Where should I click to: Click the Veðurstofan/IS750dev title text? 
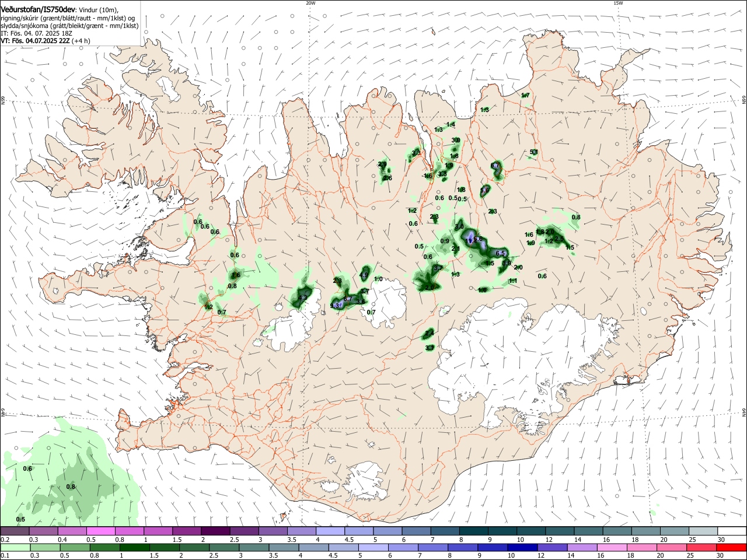coord(37,10)
